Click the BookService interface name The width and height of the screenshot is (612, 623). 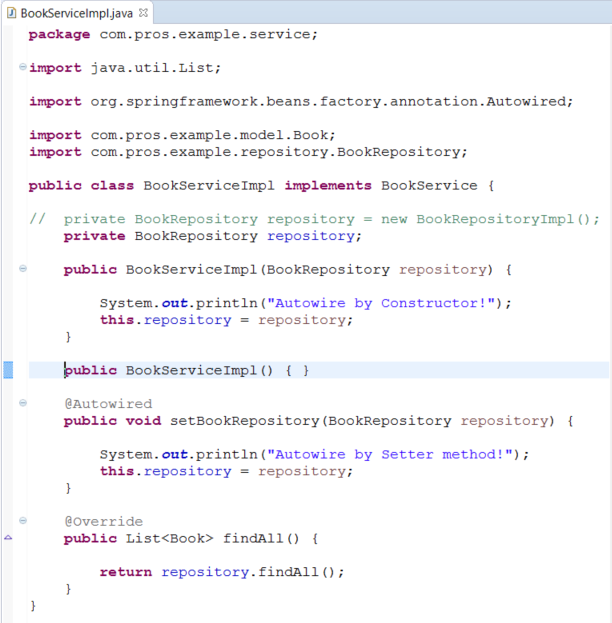point(429,186)
